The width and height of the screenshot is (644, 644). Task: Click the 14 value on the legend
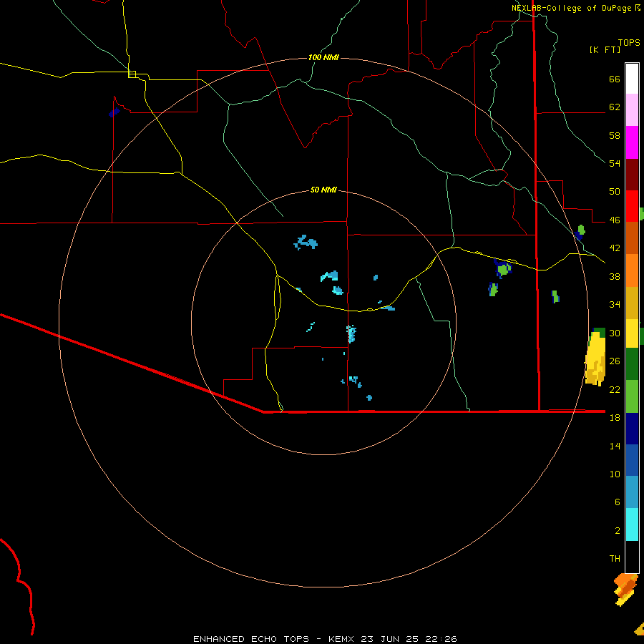pos(615,446)
